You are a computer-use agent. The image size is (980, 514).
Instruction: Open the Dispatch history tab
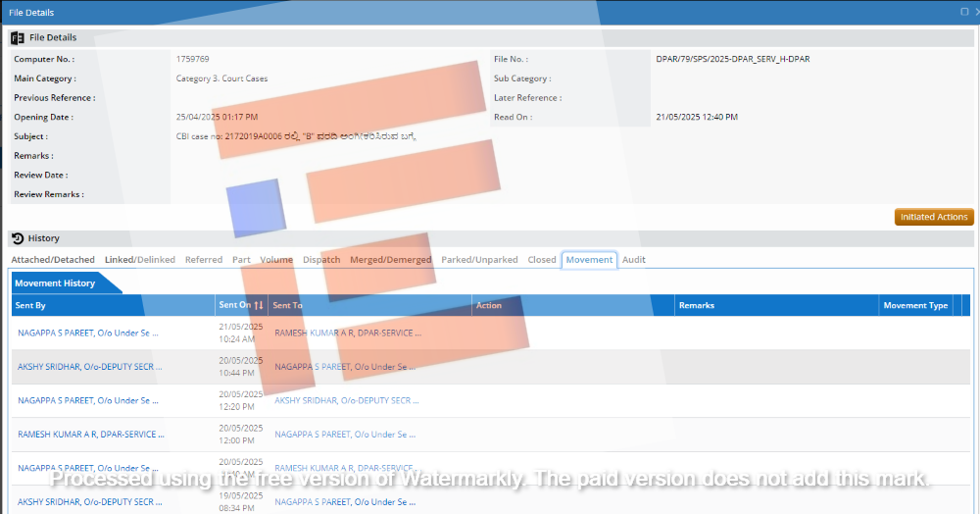(x=321, y=260)
